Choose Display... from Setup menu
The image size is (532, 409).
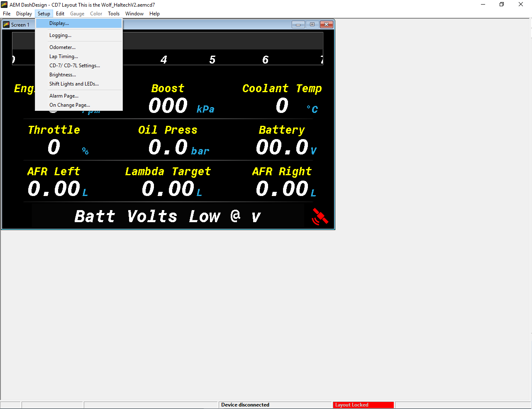click(x=79, y=23)
